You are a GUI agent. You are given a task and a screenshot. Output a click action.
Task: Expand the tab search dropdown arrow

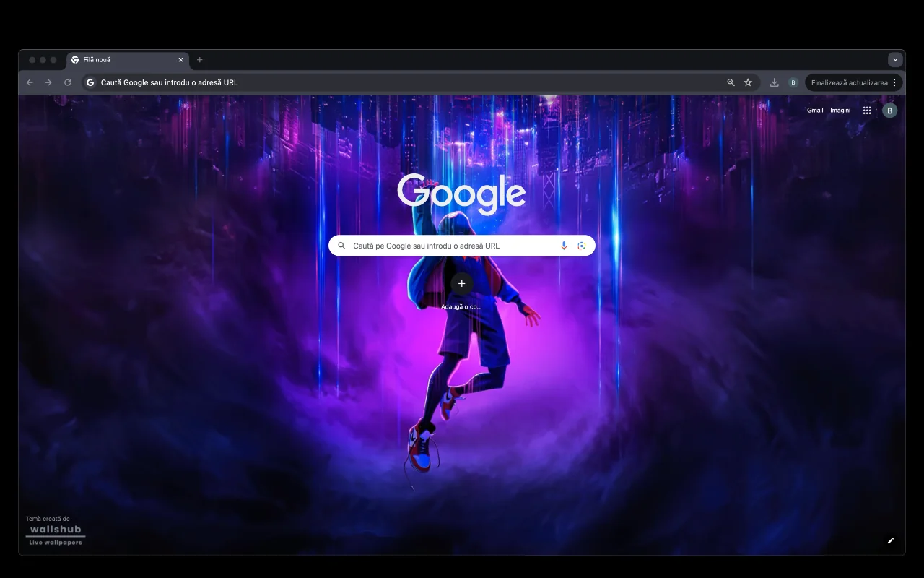[895, 60]
